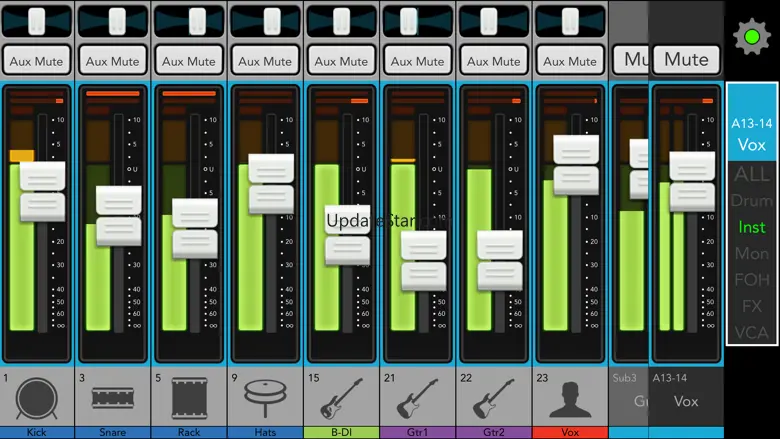The image size is (780, 439).
Task: Click the red Vox name strip
Action: point(570,433)
